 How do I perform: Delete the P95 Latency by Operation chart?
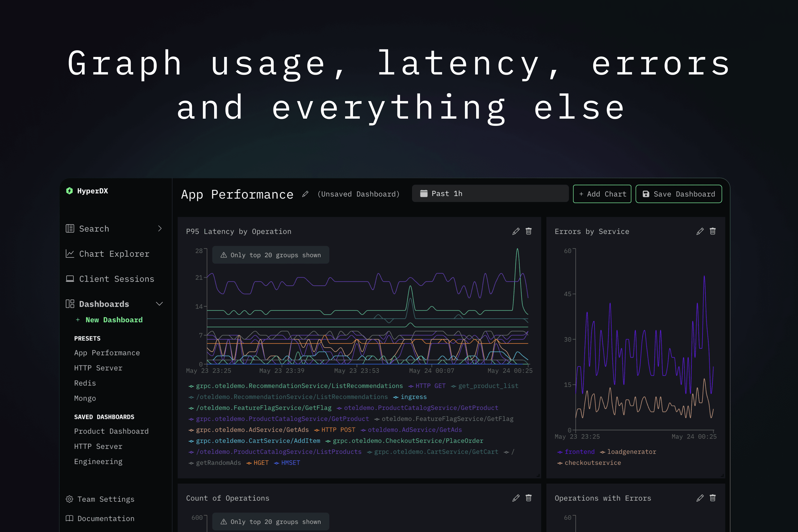click(529, 231)
